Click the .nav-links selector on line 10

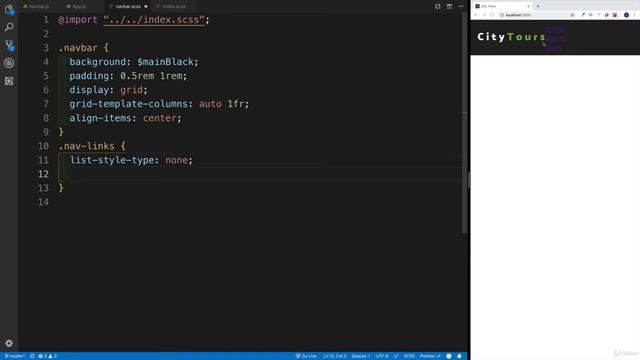(x=86, y=146)
